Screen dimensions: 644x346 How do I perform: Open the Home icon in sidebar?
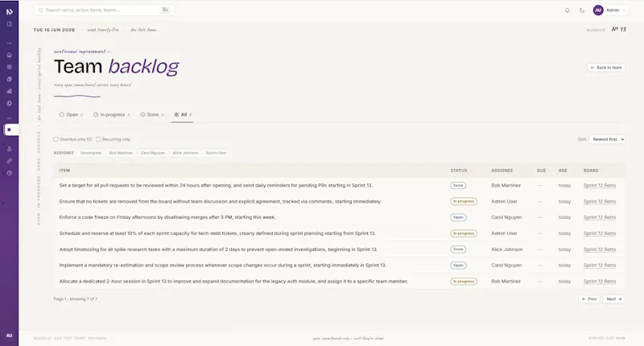[9, 55]
